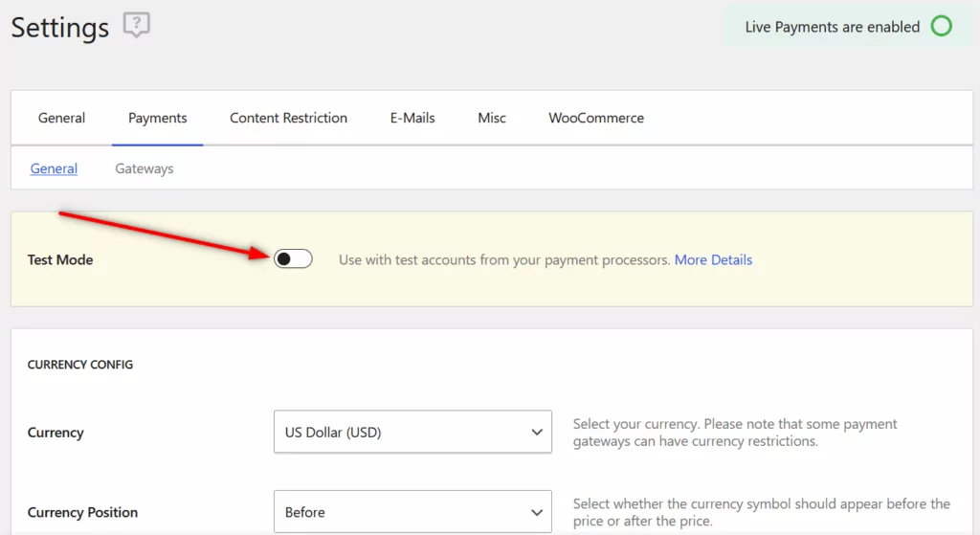Expand the Currency Position dropdown
Image resolution: width=980 pixels, height=535 pixels.
click(412, 512)
